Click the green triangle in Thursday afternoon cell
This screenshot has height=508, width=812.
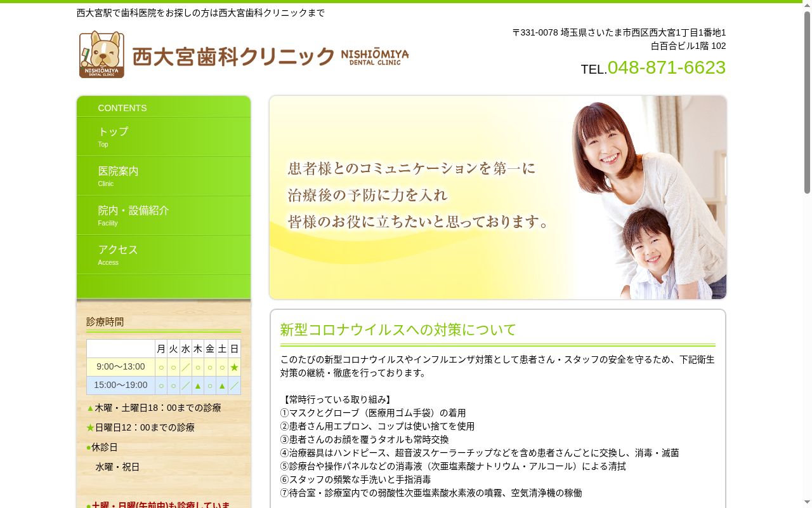coord(198,385)
